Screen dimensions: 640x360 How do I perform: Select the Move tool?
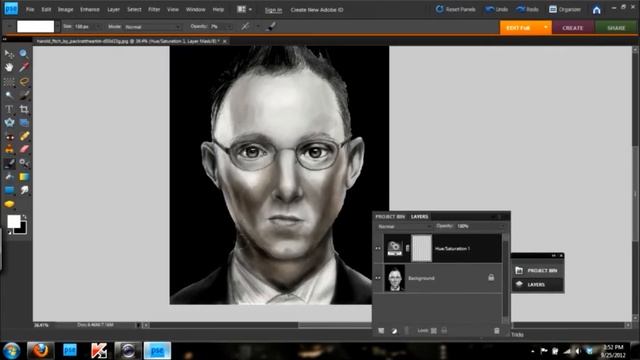[x=9, y=53]
